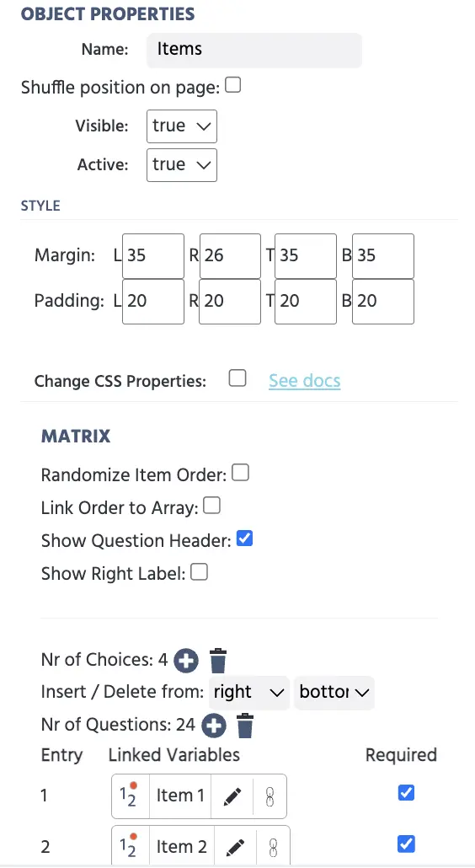Add a choice with the plus icon
475x868 pixels.
coord(186,661)
